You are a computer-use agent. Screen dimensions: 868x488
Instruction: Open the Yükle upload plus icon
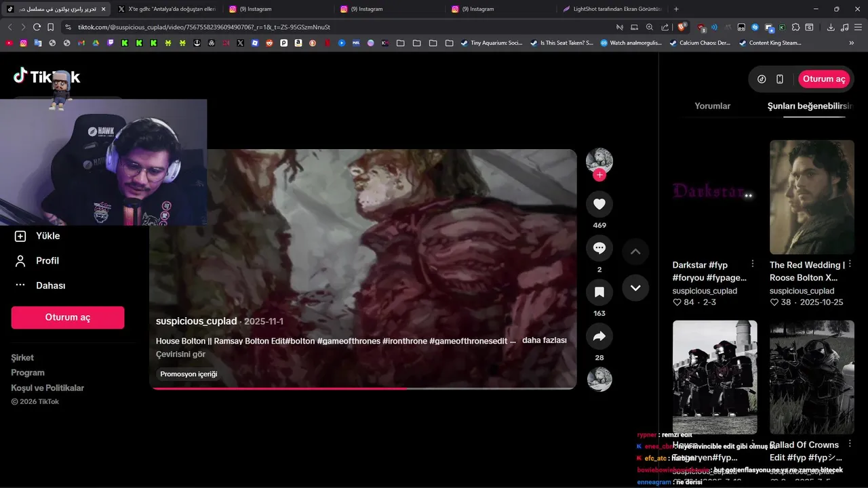[20, 236]
